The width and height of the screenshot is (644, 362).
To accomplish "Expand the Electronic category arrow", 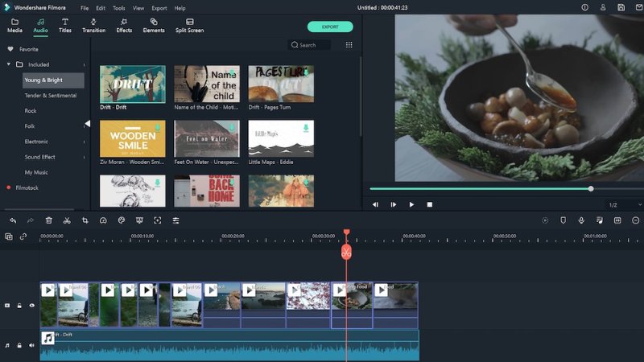I will [85, 142].
